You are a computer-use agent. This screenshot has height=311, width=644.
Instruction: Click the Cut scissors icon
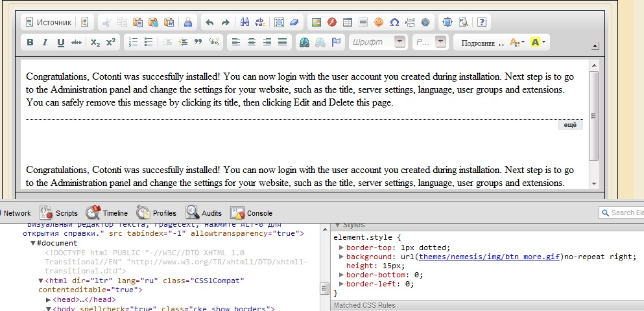[106, 22]
